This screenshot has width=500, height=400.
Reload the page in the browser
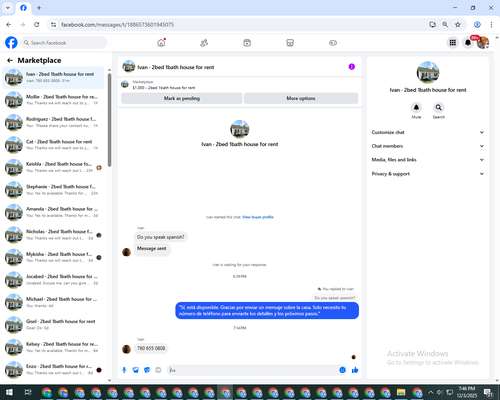(37, 25)
